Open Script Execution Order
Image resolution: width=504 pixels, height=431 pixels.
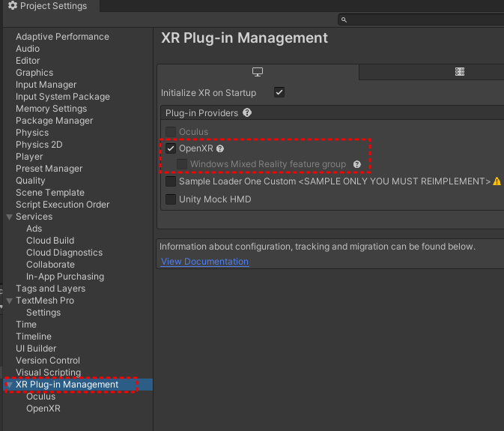tap(63, 205)
